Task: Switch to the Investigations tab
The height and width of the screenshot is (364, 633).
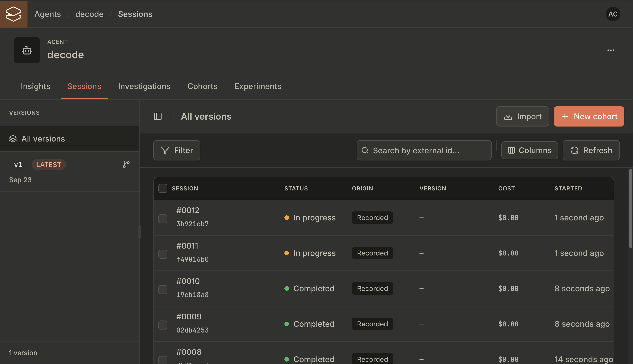Action: pos(144,86)
